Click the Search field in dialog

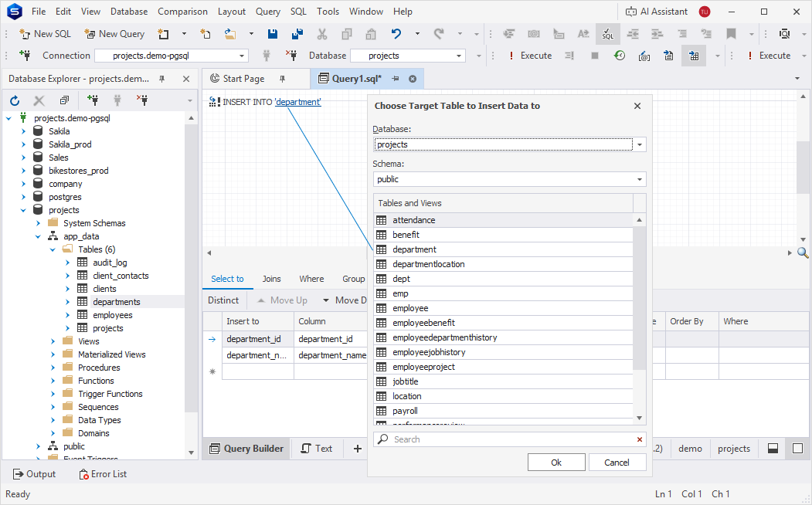pyautogui.click(x=510, y=439)
